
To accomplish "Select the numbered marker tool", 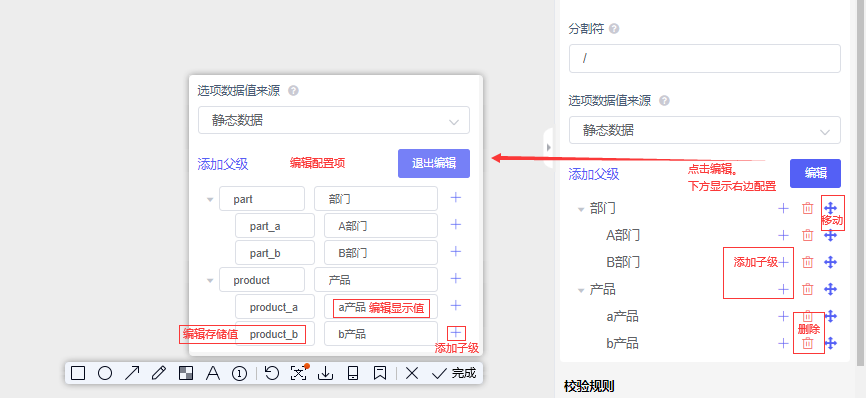I will (239, 374).
